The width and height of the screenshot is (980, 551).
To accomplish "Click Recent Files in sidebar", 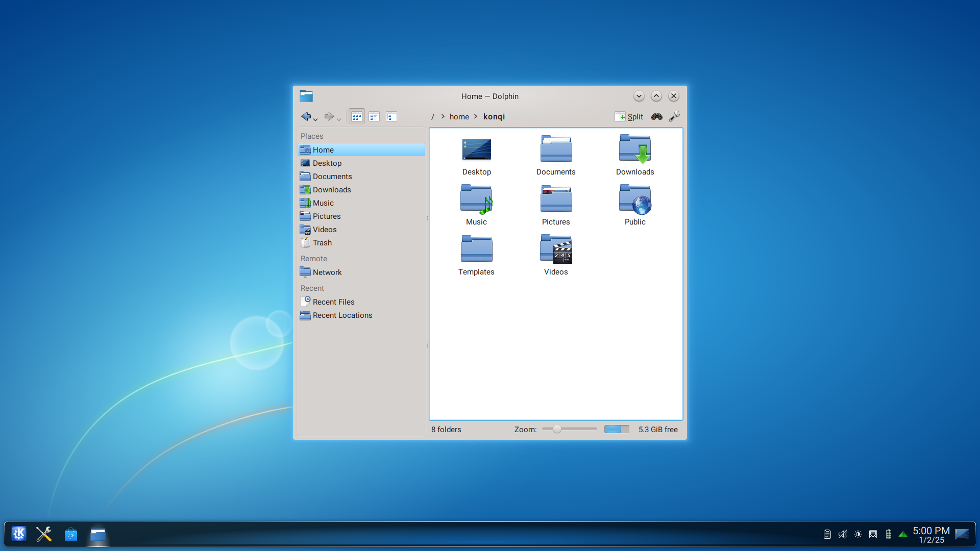I will click(333, 302).
